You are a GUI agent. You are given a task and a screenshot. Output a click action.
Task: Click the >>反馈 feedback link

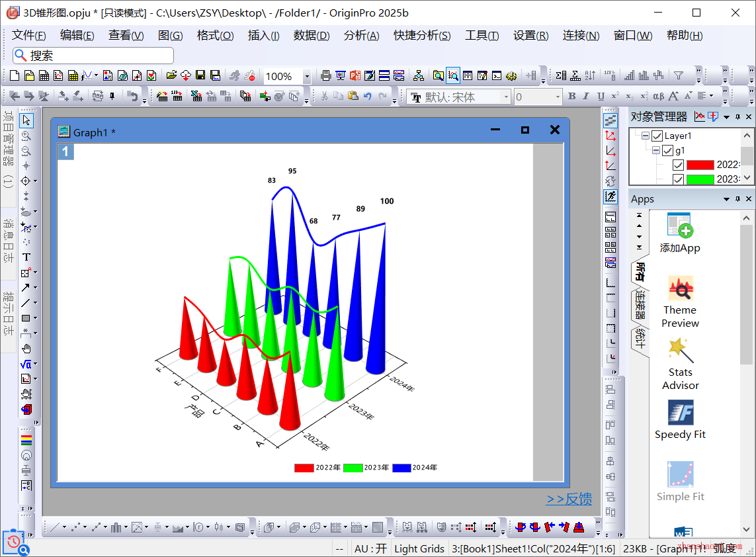(569, 499)
